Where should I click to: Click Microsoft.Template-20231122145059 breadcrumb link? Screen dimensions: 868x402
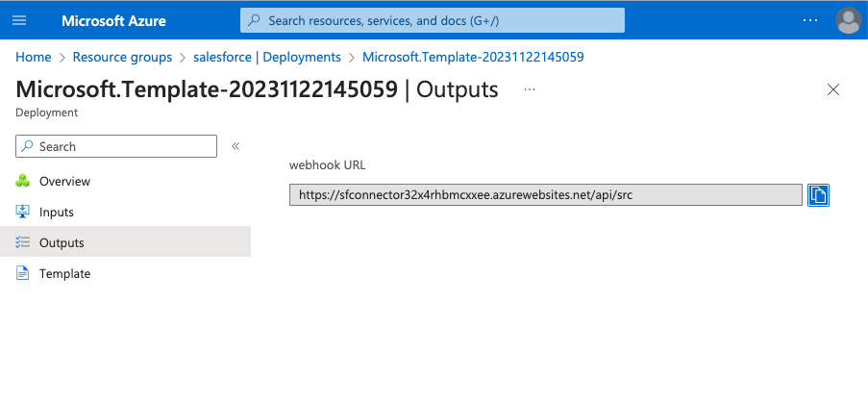473,57
